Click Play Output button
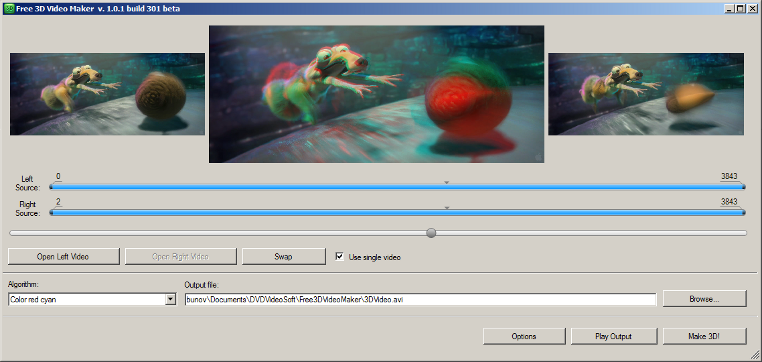This screenshot has width=762, height=362. pos(613,336)
